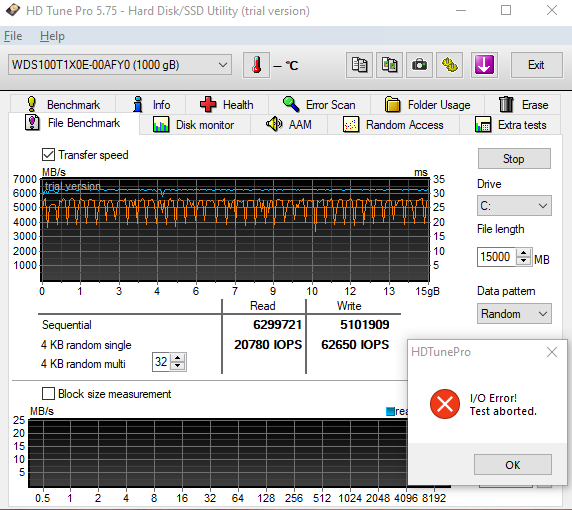The image size is (572, 510).
Task: Open the Health tab
Action: pos(227,105)
